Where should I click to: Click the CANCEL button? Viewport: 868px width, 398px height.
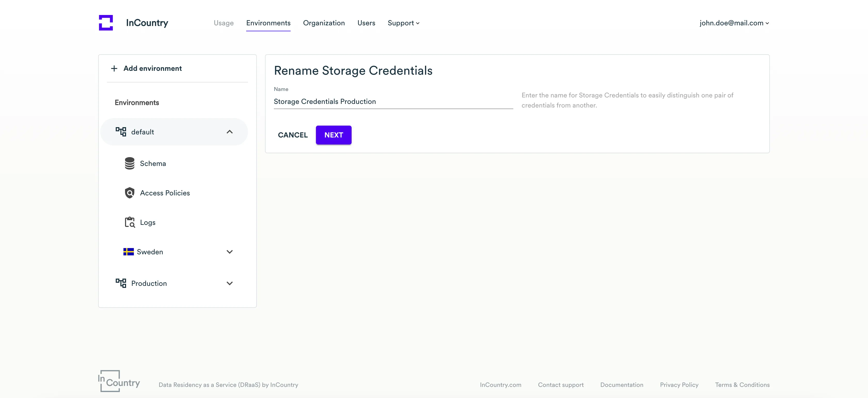click(x=292, y=135)
